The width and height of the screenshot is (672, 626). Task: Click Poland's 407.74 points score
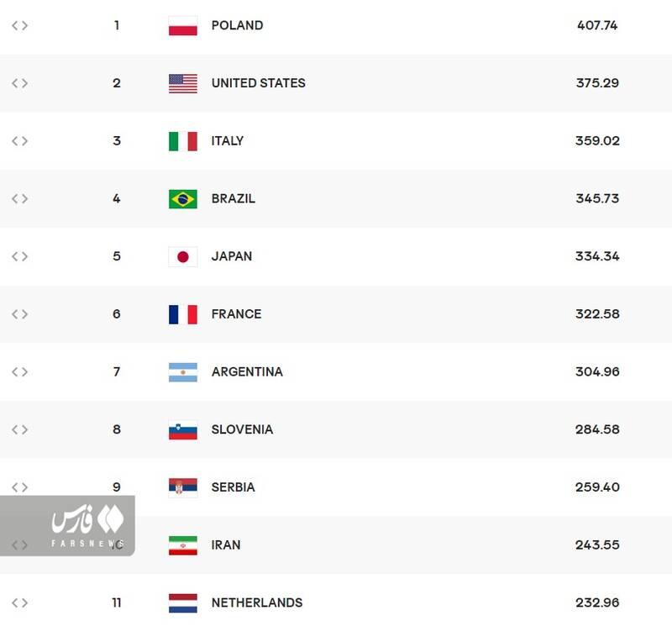pos(597,25)
